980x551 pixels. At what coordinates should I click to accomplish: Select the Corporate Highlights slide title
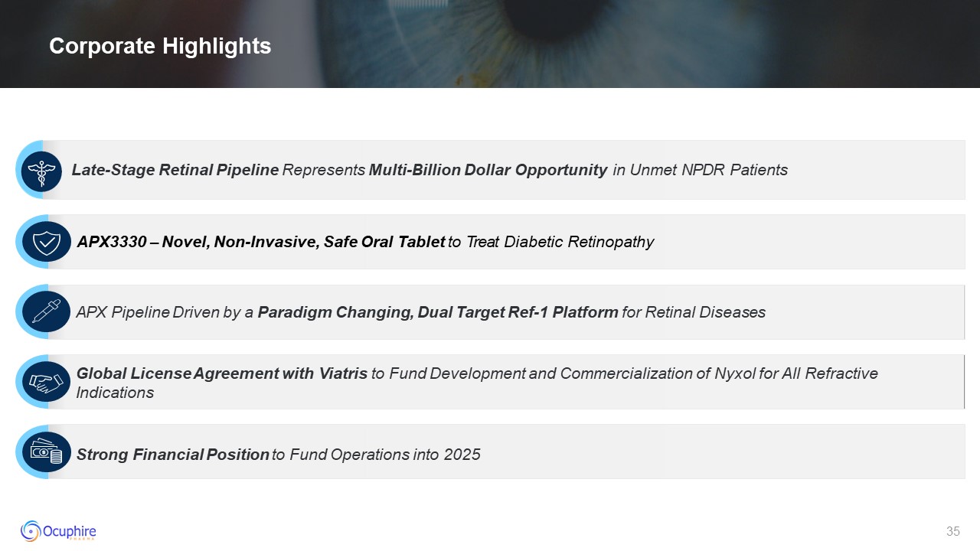[x=160, y=46]
